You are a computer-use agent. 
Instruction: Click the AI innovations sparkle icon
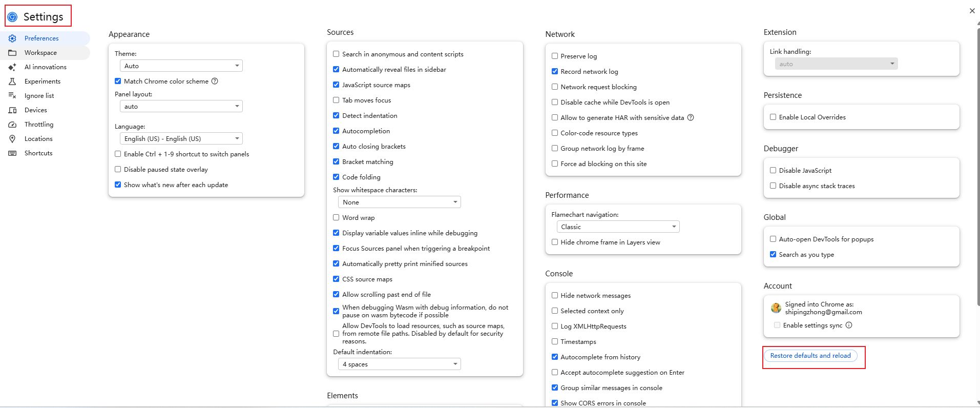tap(13, 67)
